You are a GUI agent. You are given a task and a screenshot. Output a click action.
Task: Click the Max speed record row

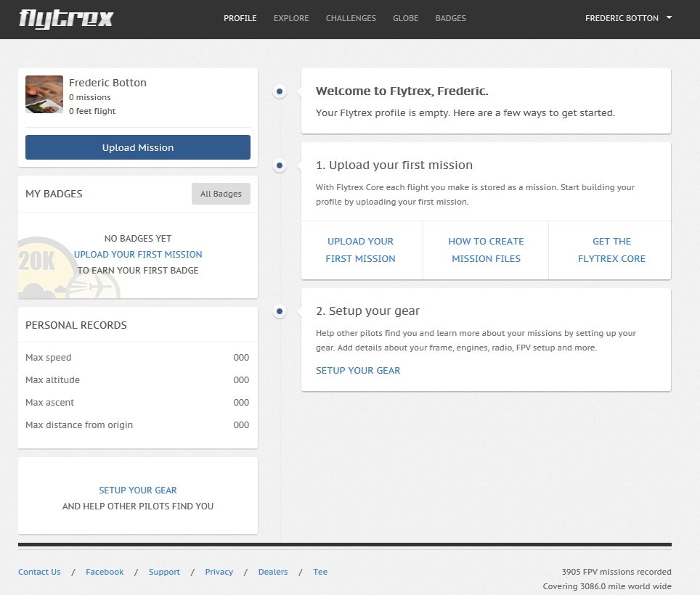coord(137,357)
